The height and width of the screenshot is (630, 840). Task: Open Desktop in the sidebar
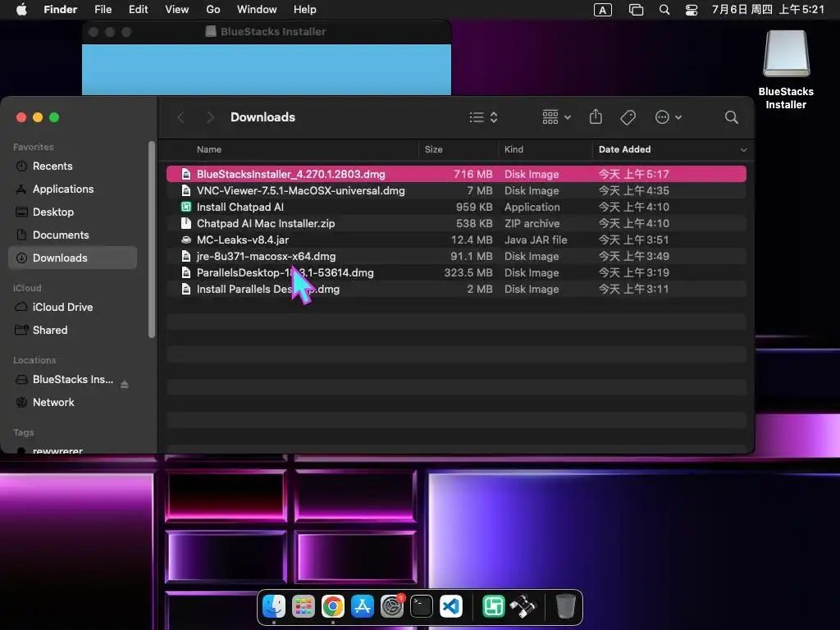pos(73,212)
